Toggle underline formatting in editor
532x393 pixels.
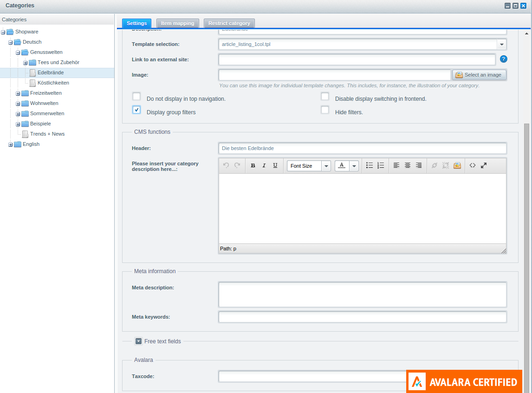pos(275,165)
